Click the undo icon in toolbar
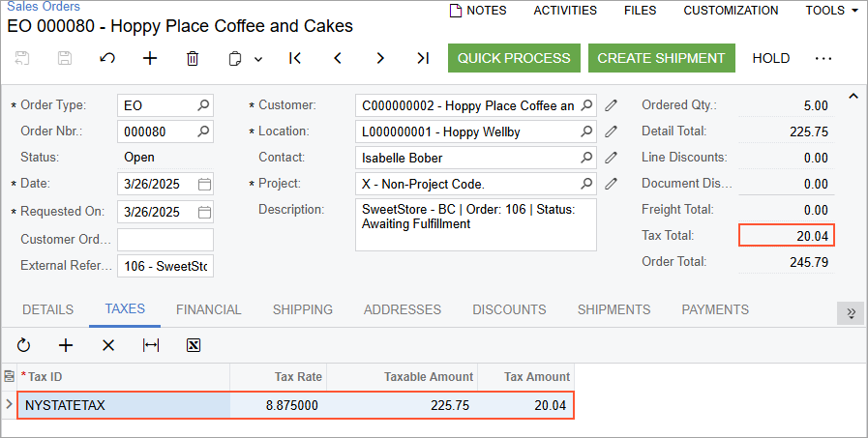868x438 pixels. tap(107, 58)
